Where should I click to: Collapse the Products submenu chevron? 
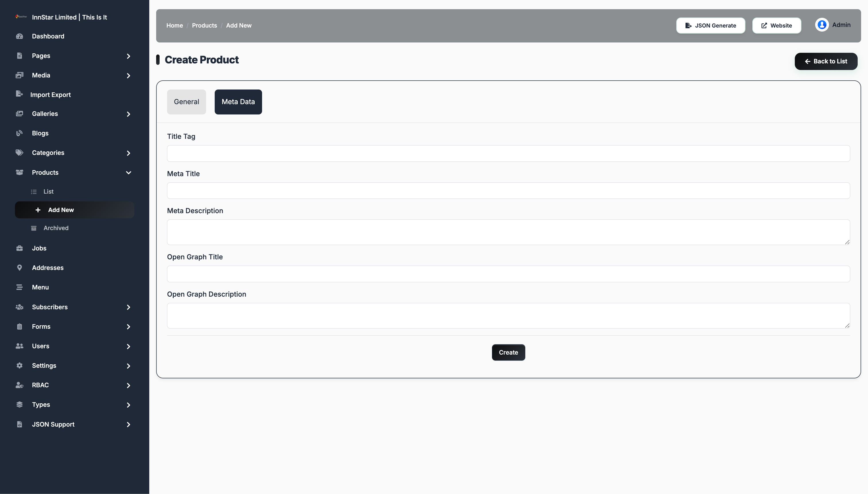click(128, 173)
